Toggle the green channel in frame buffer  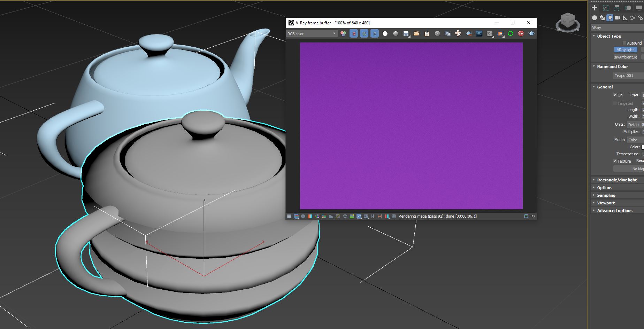(x=364, y=33)
